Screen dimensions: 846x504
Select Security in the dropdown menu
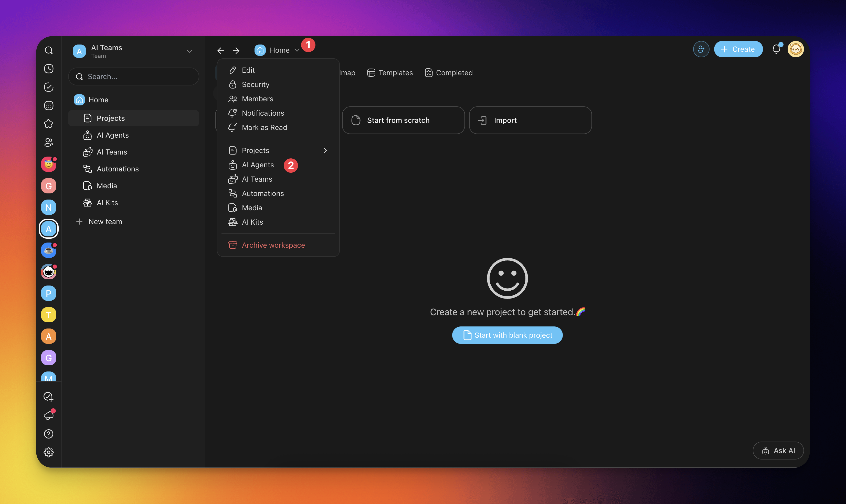(255, 84)
